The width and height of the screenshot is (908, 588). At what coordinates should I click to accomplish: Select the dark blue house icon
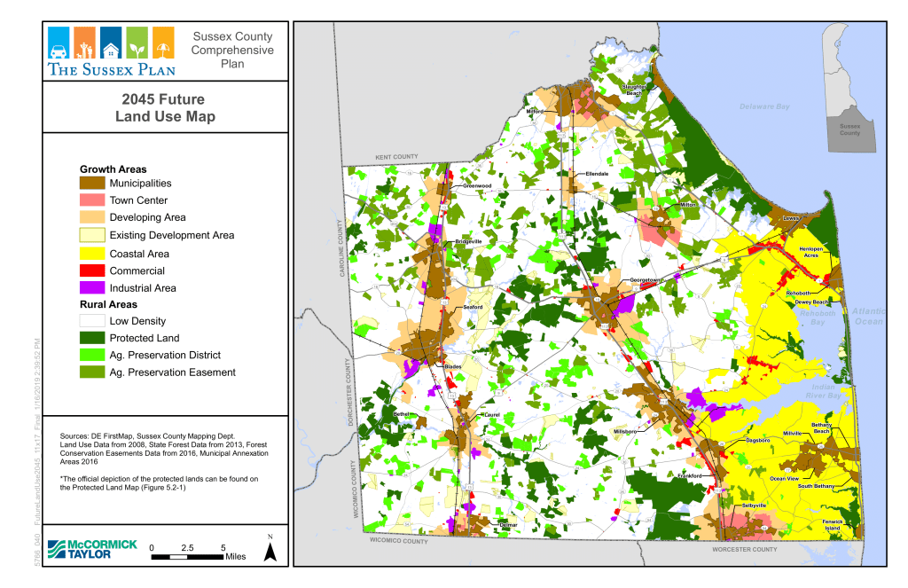point(111,42)
